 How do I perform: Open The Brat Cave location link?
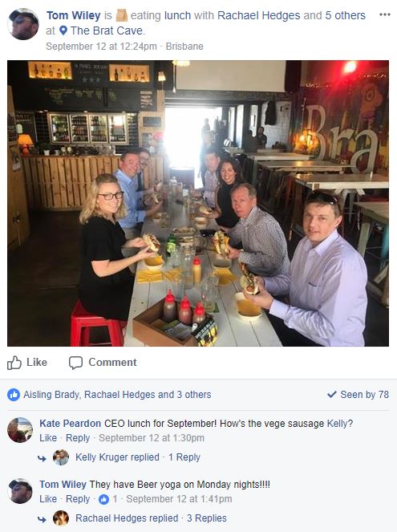point(107,30)
